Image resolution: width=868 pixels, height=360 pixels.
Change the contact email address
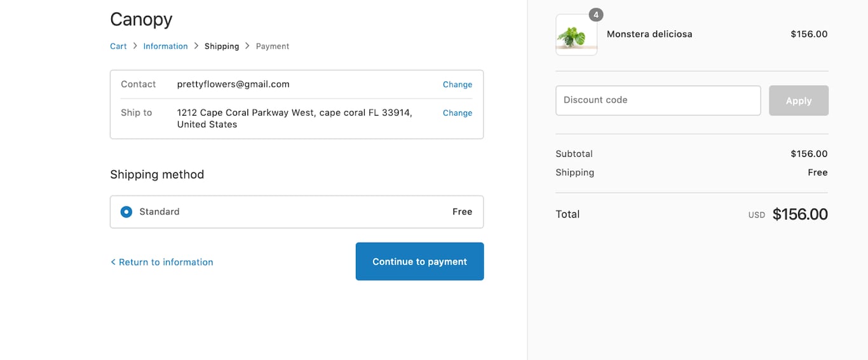(457, 85)
